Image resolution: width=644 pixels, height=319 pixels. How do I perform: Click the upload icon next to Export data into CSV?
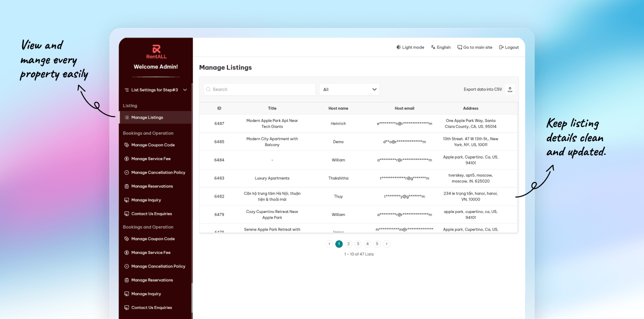(x=510, y=89)
